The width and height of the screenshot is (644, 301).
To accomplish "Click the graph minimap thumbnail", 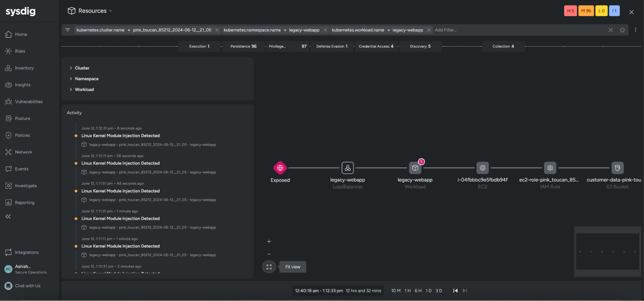I will pos(608,251).
